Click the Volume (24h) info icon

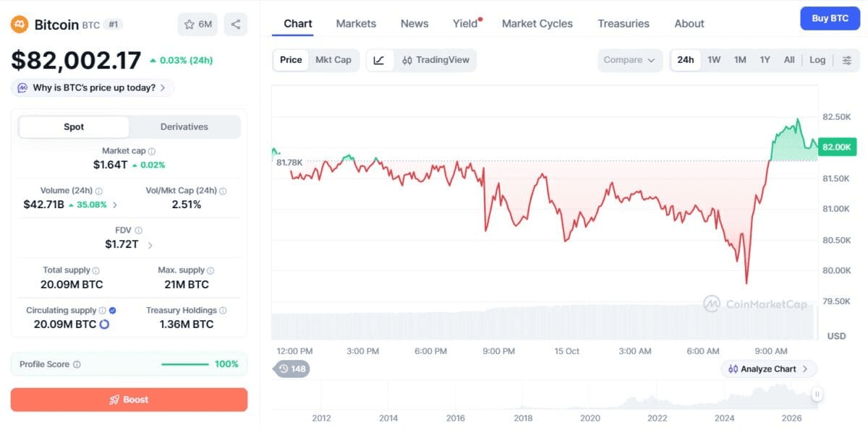point(99,192)
